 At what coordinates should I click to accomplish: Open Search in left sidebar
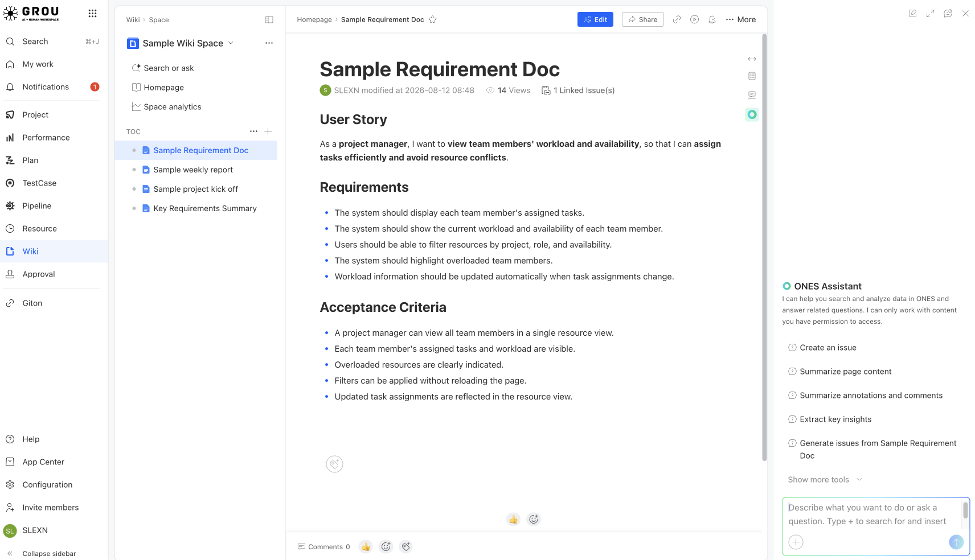[x=54, y=42]
